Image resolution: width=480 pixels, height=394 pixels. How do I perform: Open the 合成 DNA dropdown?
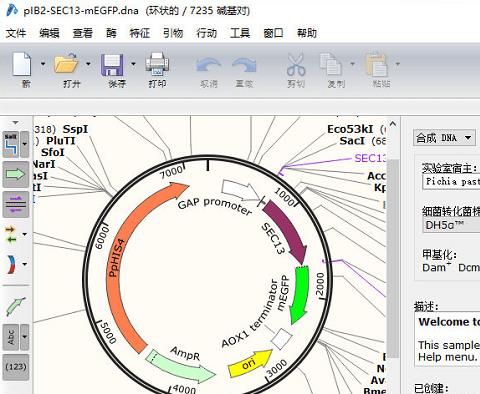click(444, 137)
